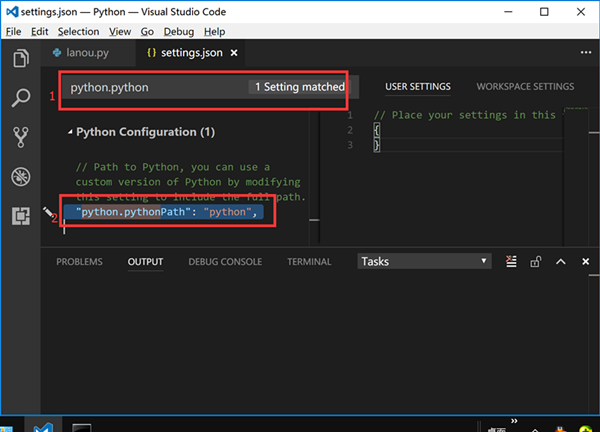This screenshot has height=432, width=600.
Task: Open the Selection menu
Action: 78,32
